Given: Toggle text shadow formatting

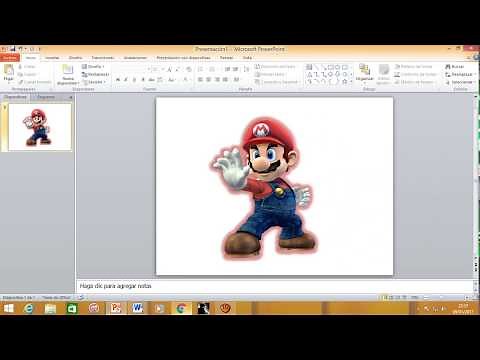Looking at the screenshot, I should point(143,80).
